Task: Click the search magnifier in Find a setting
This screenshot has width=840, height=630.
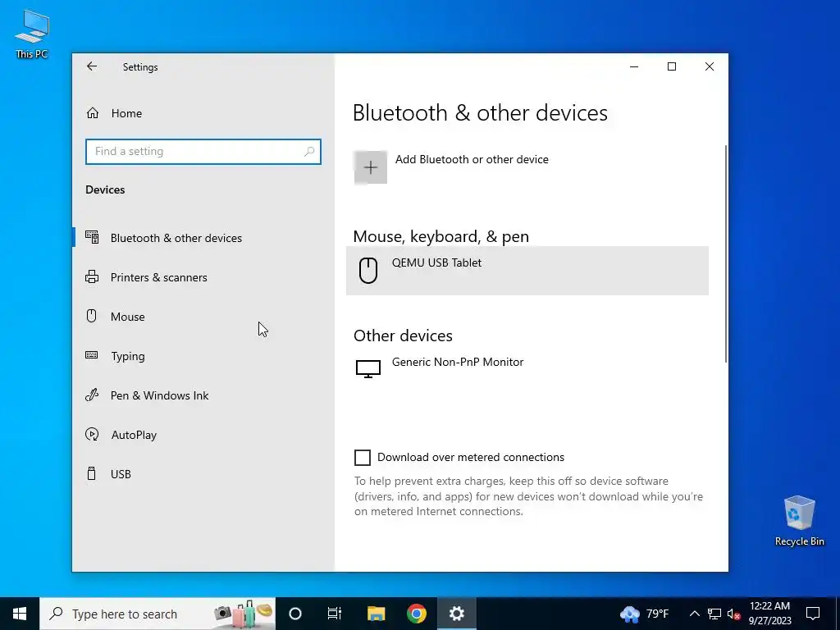Action: [309, 152]
